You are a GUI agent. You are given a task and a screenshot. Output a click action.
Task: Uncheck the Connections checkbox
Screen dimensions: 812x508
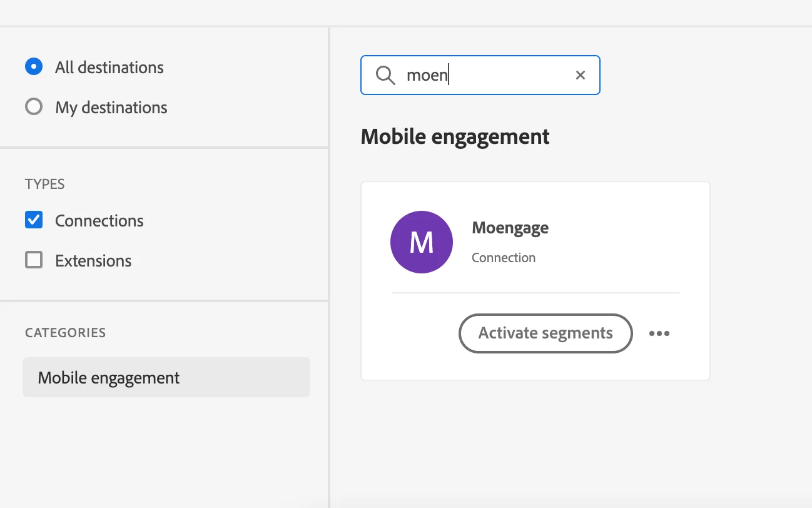34,220
